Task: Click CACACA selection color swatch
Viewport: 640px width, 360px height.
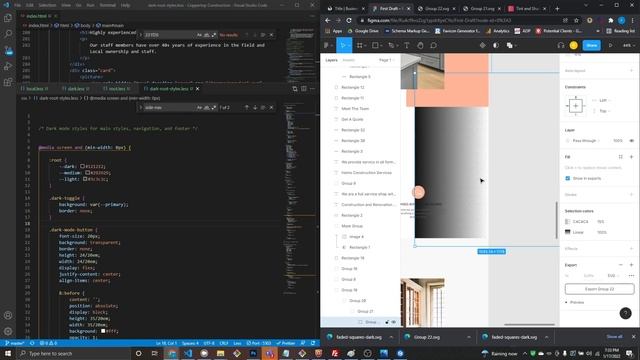Action: click(567, 222)
